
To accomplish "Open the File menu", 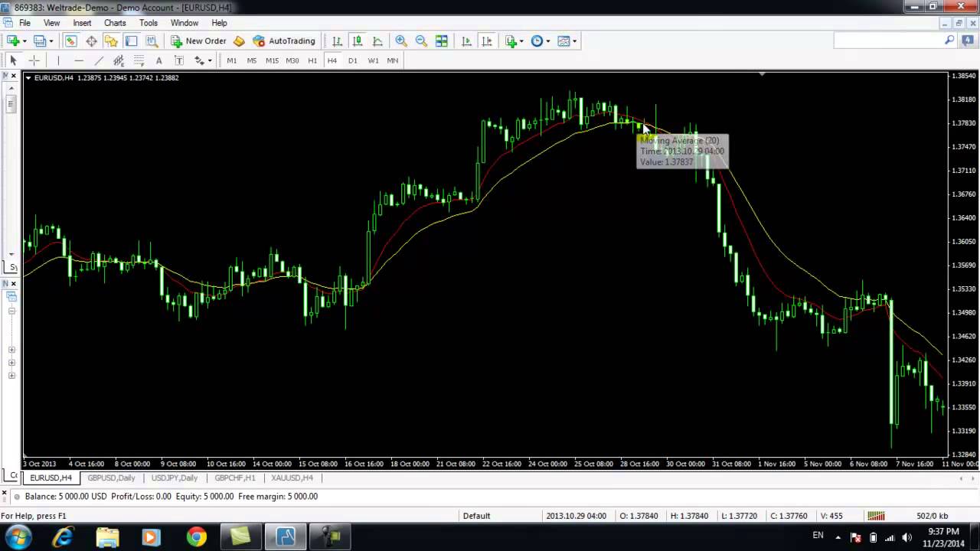I will click(x=24, y=23).
